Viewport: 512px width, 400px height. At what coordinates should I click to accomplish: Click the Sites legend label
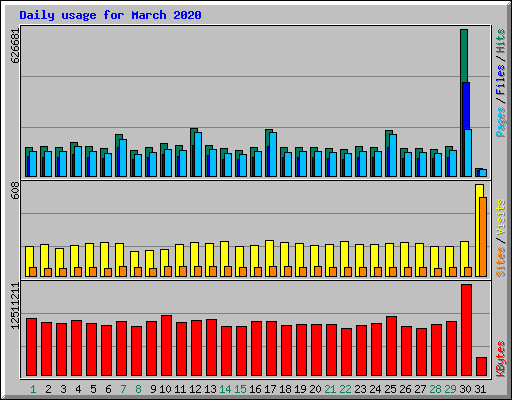pos(501,262)
